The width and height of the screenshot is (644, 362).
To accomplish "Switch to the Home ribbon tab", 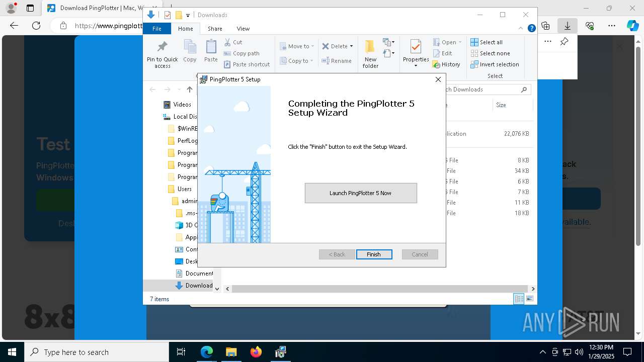I will [x=185, y=29].
